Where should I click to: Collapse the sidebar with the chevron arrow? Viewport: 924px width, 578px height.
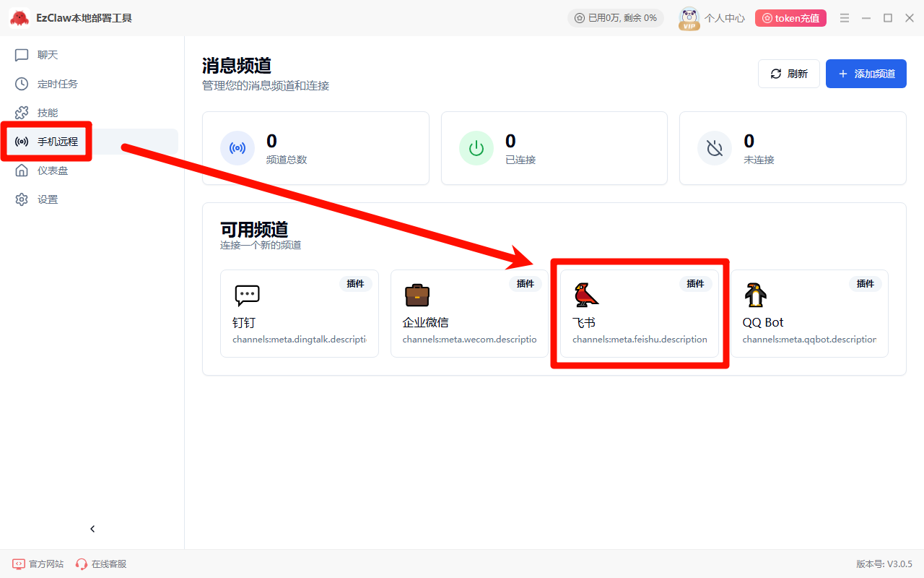92,529
